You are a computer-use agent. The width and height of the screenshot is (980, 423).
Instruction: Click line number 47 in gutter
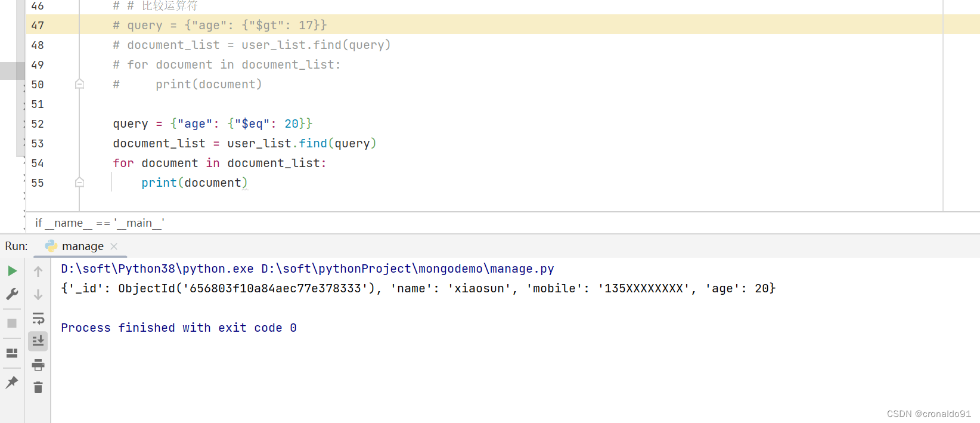coord(38,25)
